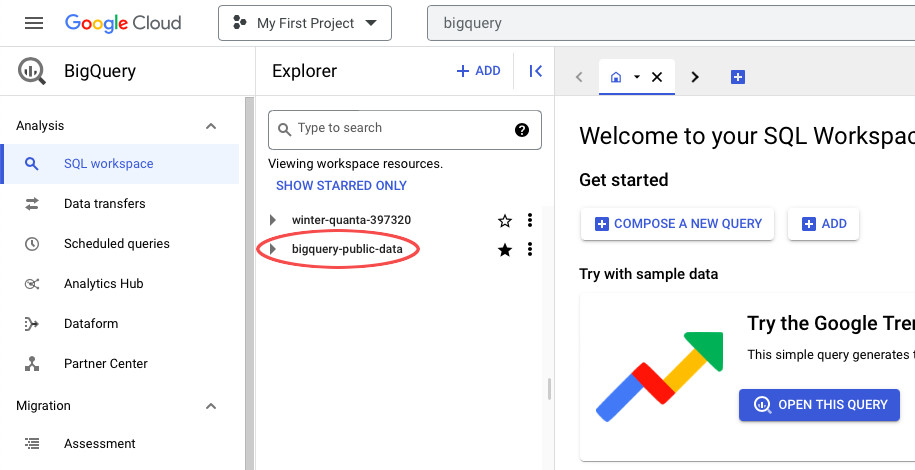Image resolution: width=915 pixels, height=470 pixels.
Task: Click the Dataform icon
Action: [32, 323]
